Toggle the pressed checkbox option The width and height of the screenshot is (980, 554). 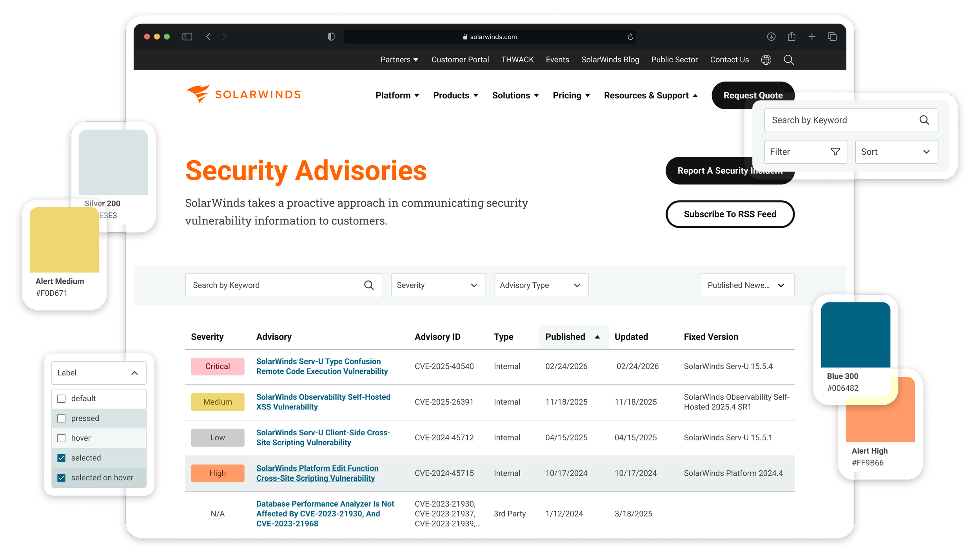[x=62, y=418]
